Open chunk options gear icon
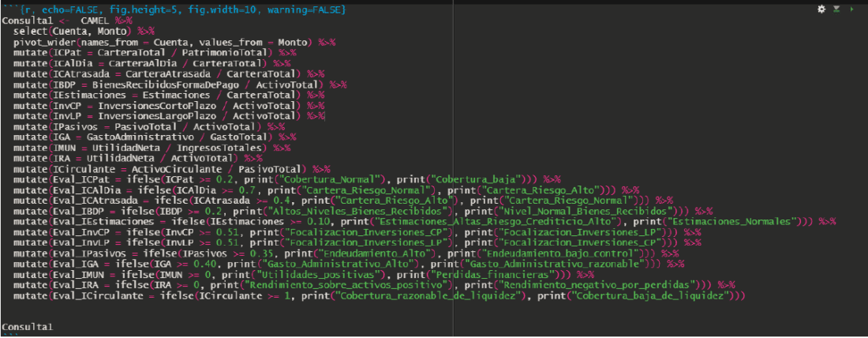The width and height of the screenshot is (868, 338). [821, 8]
